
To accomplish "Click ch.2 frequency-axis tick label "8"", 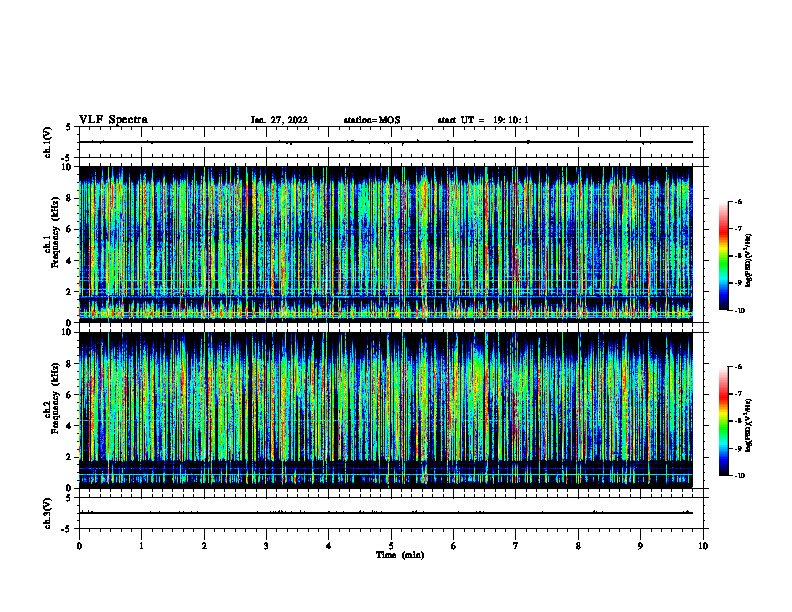I will click(x=69, y=364).
